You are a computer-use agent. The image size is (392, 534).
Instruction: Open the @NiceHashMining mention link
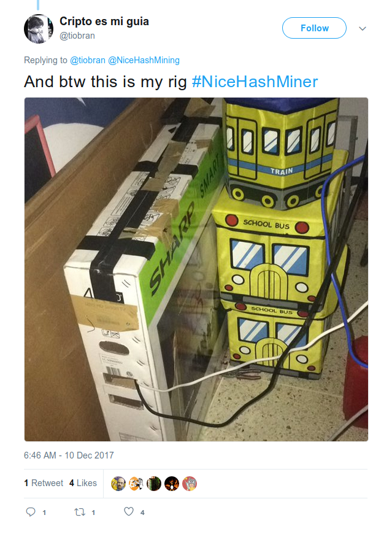click(x=144, y=60)
